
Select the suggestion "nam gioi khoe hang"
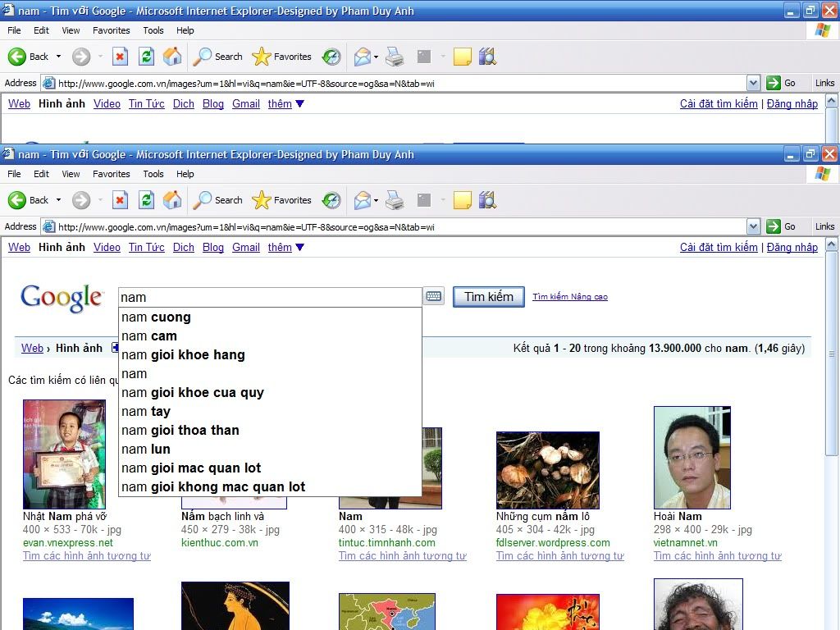[270, 354]
